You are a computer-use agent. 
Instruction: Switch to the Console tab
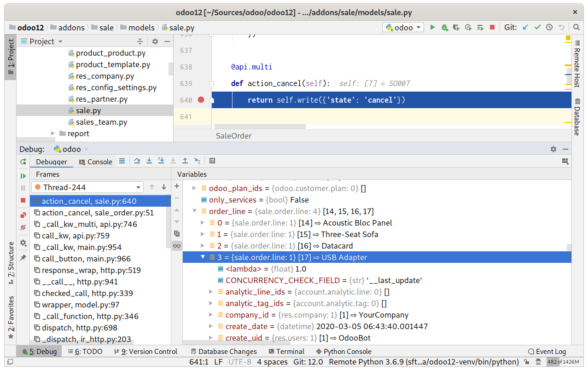(95, 162)
